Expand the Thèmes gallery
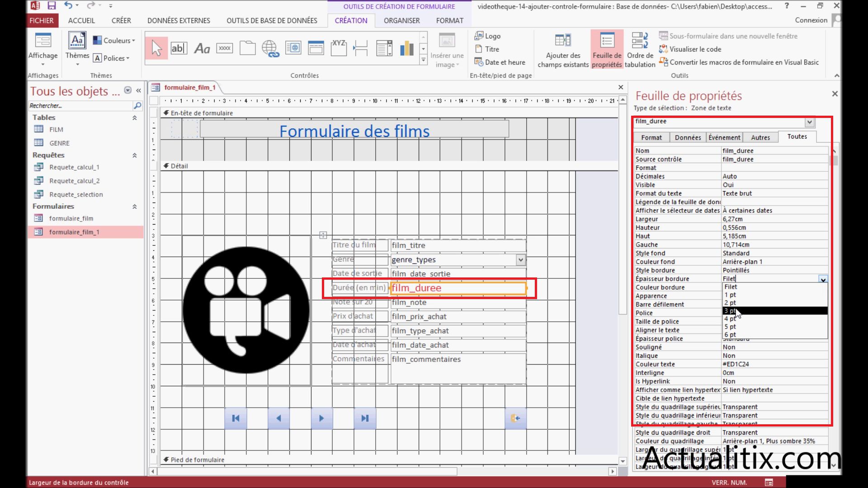Viewport: 868px width, 488px height. click(76, 64)
